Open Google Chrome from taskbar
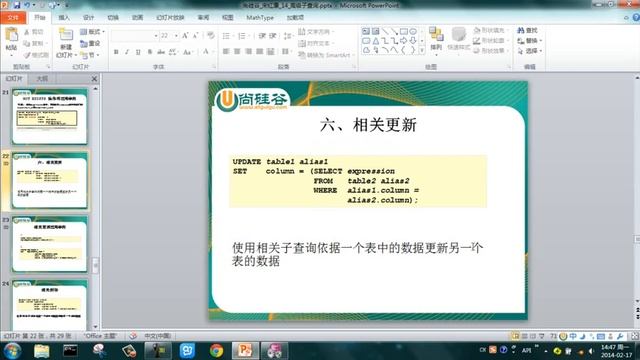 click(216, 351)
